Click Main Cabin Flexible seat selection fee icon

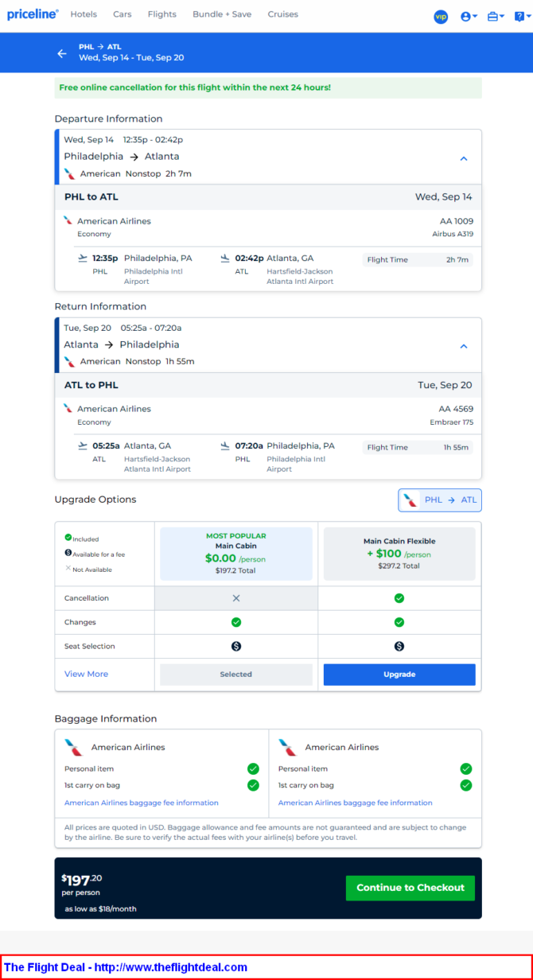(399, 646)
